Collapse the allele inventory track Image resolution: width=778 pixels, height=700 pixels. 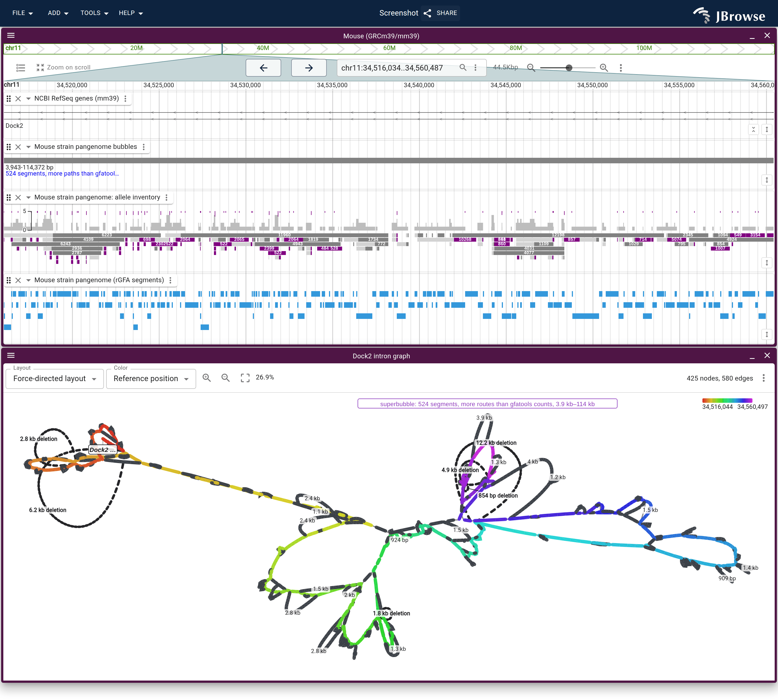tap(28, 197)
